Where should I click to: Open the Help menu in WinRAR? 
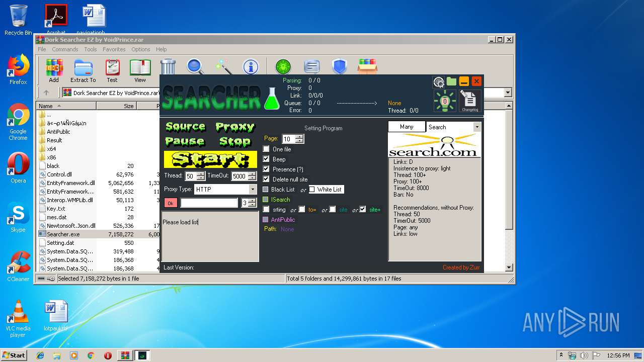tap(161, 49)
